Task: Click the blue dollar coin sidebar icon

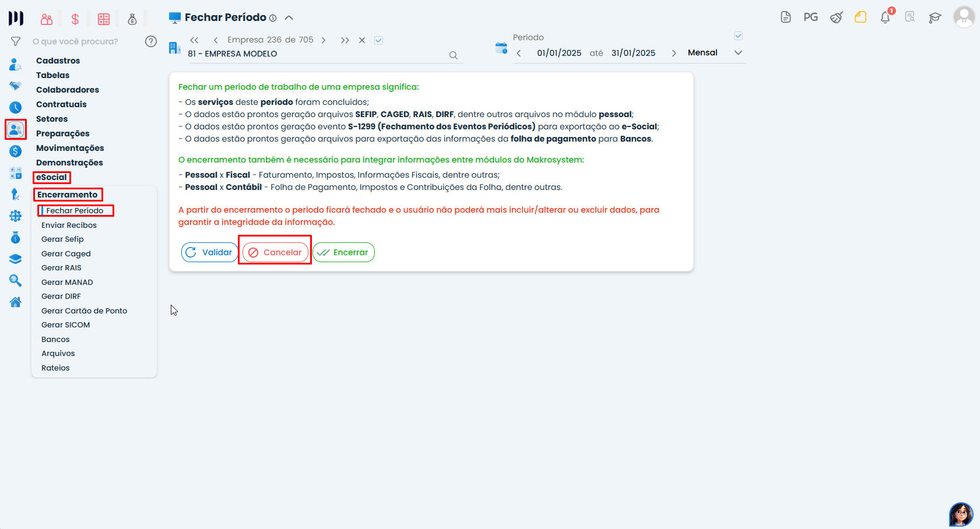Action: tap(16, 151)
